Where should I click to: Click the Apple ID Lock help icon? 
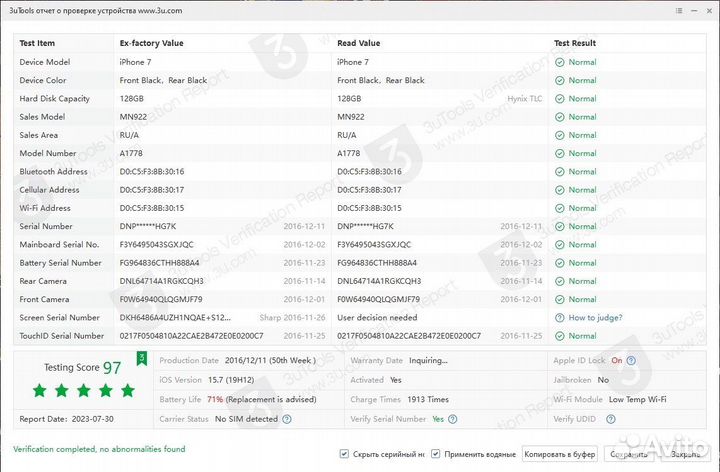coord(631,360)
